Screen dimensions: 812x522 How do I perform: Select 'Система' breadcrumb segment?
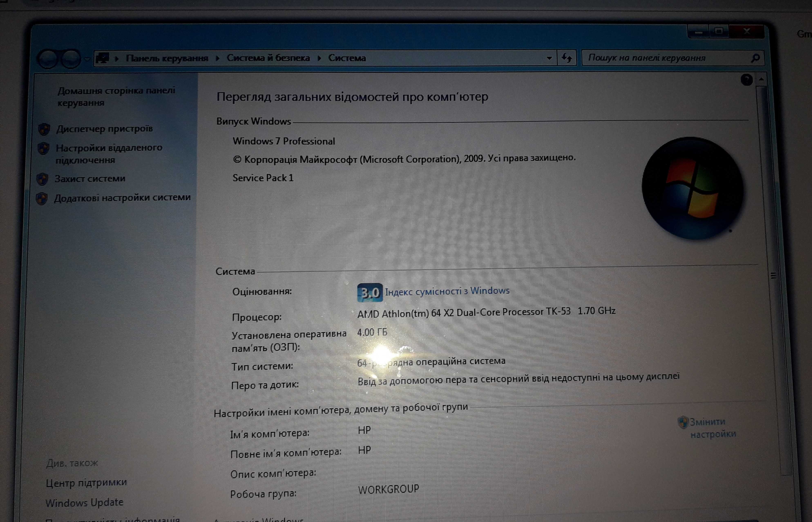pos(347,58)
